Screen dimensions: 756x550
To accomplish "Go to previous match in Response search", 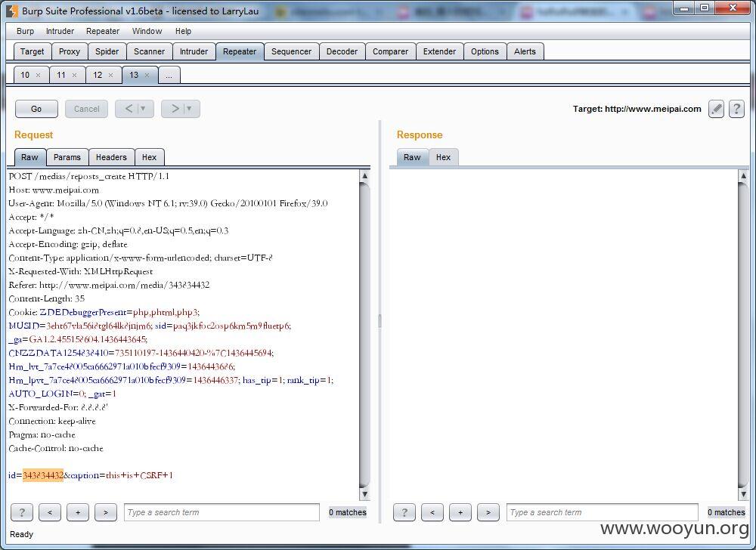I will [432, 512].
